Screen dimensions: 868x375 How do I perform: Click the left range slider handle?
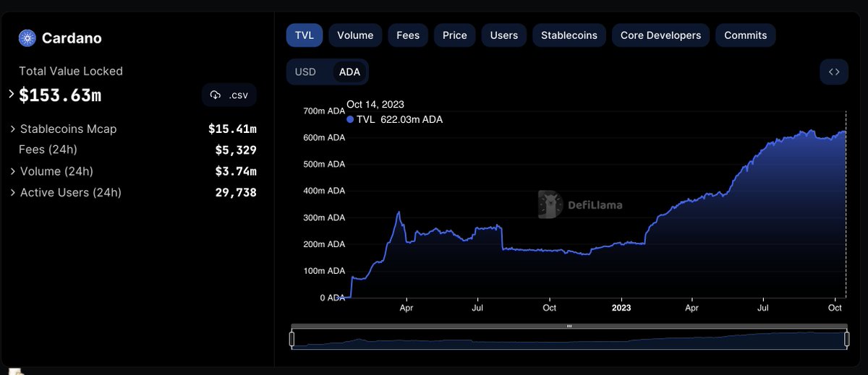pos(292,338)
